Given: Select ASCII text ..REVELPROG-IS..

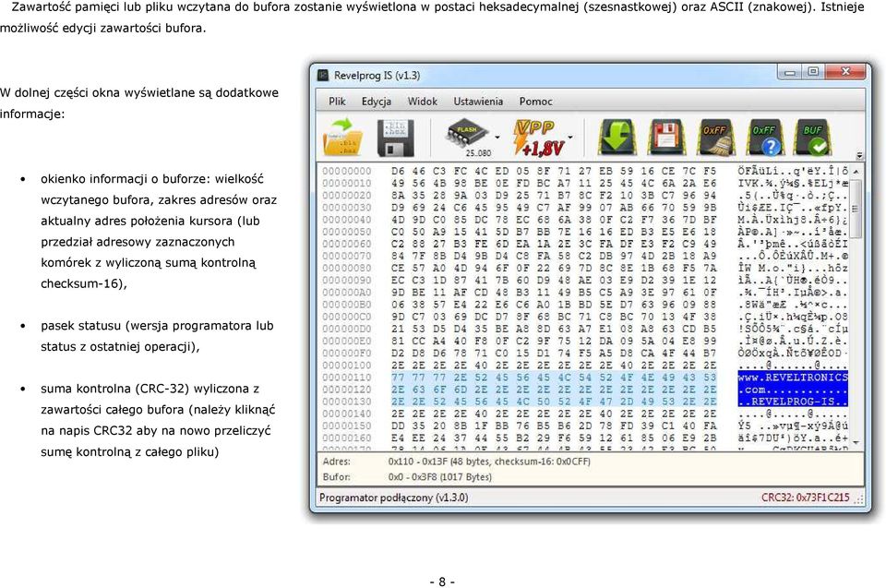Looking at the screenshot, I should [x=793, y=402].
